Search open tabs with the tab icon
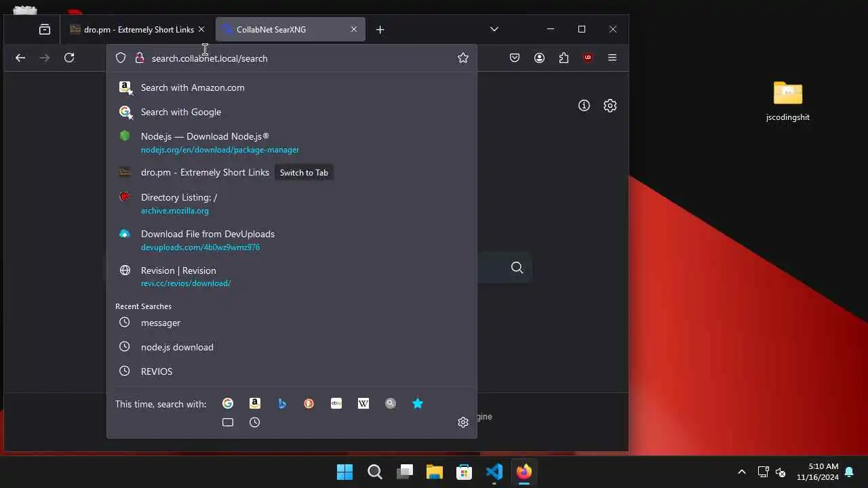 pyautogui.click(x=228, y=422)
